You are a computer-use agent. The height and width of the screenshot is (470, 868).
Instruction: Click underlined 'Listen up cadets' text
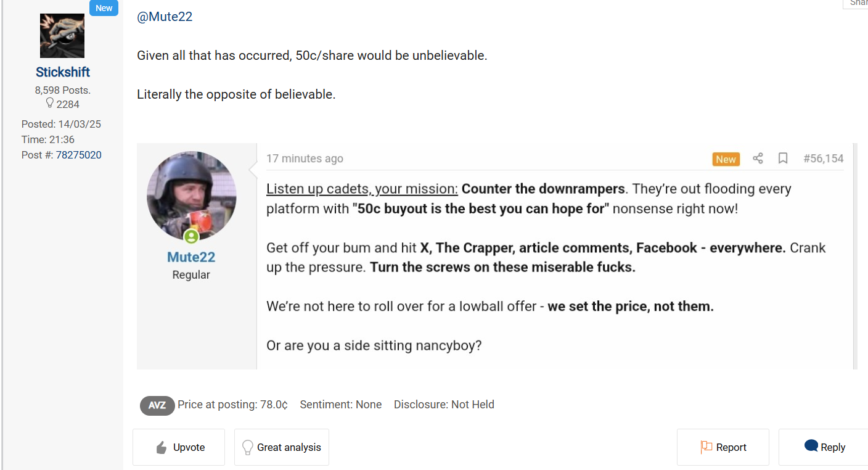click(362, 189)
